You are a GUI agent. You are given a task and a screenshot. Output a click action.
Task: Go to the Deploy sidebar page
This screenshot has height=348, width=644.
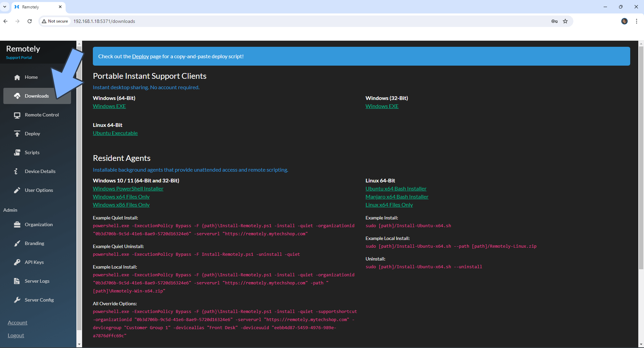click(37, 134)
